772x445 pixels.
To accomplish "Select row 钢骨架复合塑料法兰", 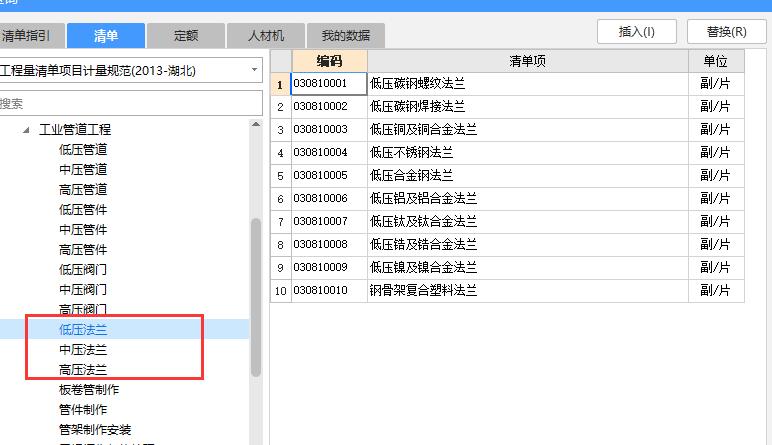I will pyautogui.click(x=528, y=291).
